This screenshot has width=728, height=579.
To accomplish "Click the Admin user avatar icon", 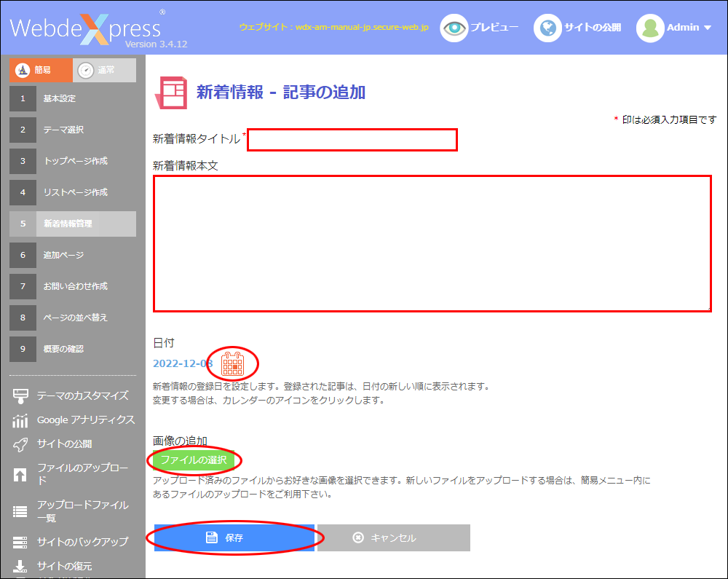I will [x=650, y=28].
